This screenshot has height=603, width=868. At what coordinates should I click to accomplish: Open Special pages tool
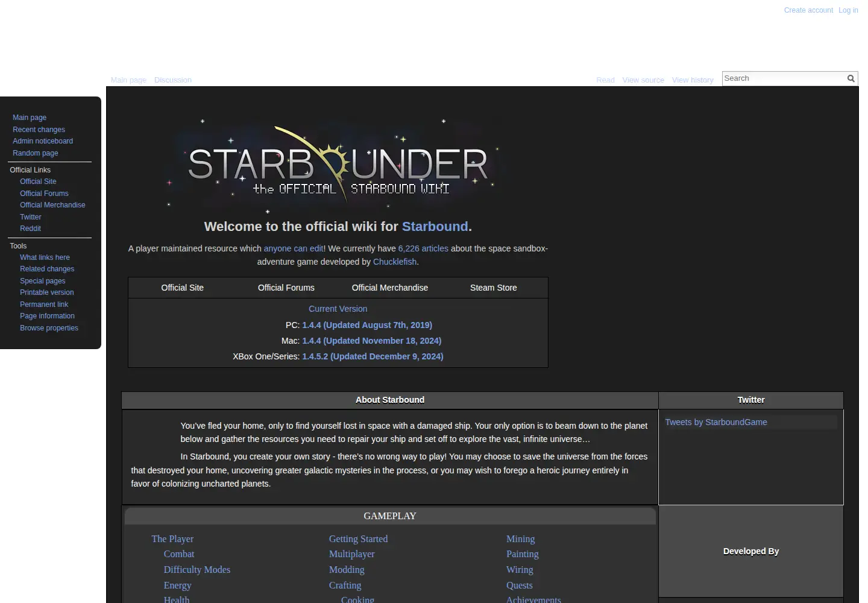[43, 281]
